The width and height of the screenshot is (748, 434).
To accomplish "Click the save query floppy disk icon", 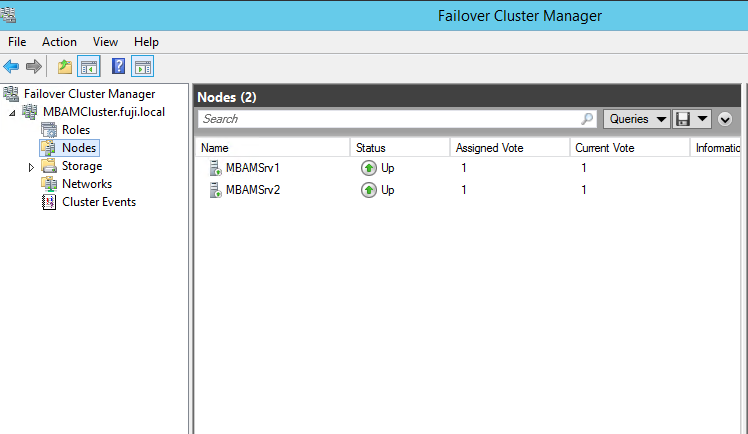I will click(x=684, y=119).
